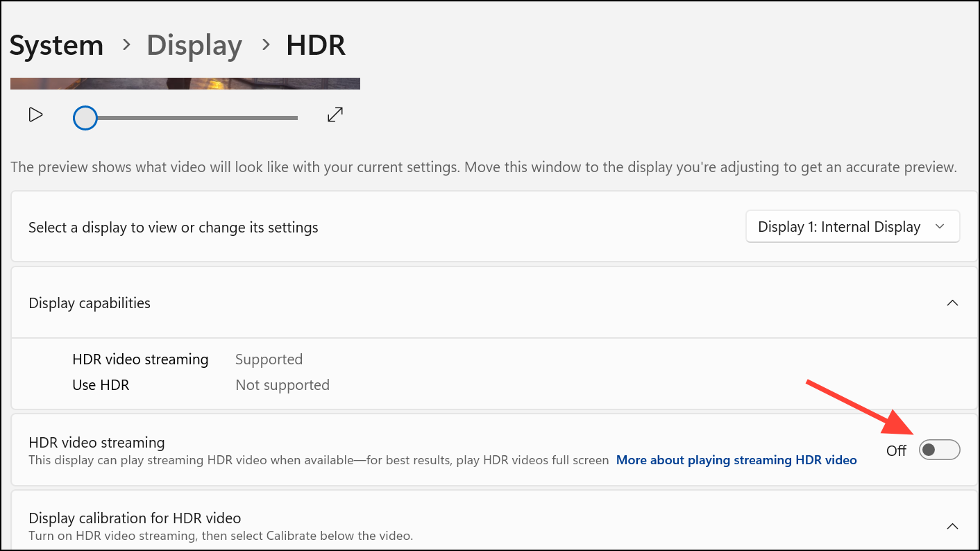Image resolution: width=980 pixels, height=551 pixels.
Task: Click the HDR breadcrumb title
Action: [316, 46]
